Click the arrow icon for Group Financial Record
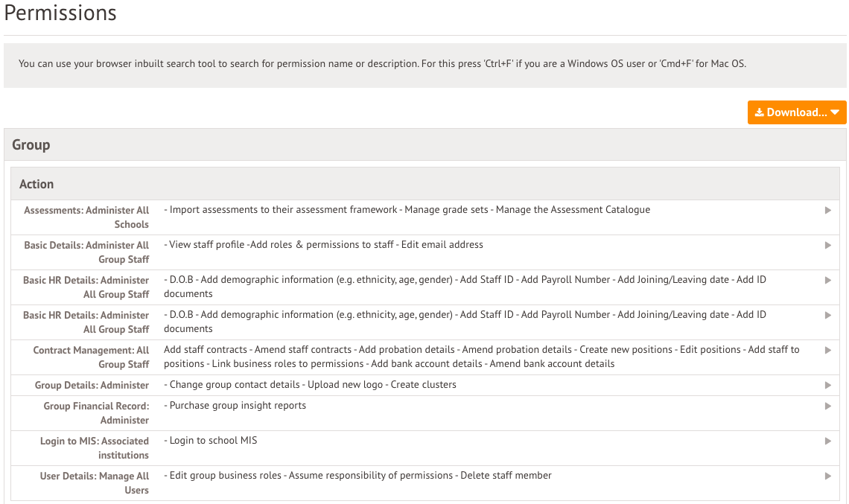Viewport: 849px width, 504px height. coord(828,406)
